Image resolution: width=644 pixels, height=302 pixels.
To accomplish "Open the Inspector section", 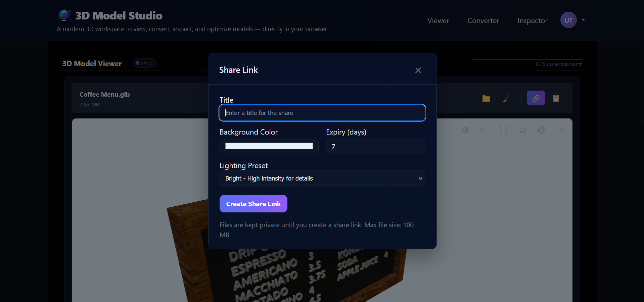I will pyautogui.click(x=532, y=20).
